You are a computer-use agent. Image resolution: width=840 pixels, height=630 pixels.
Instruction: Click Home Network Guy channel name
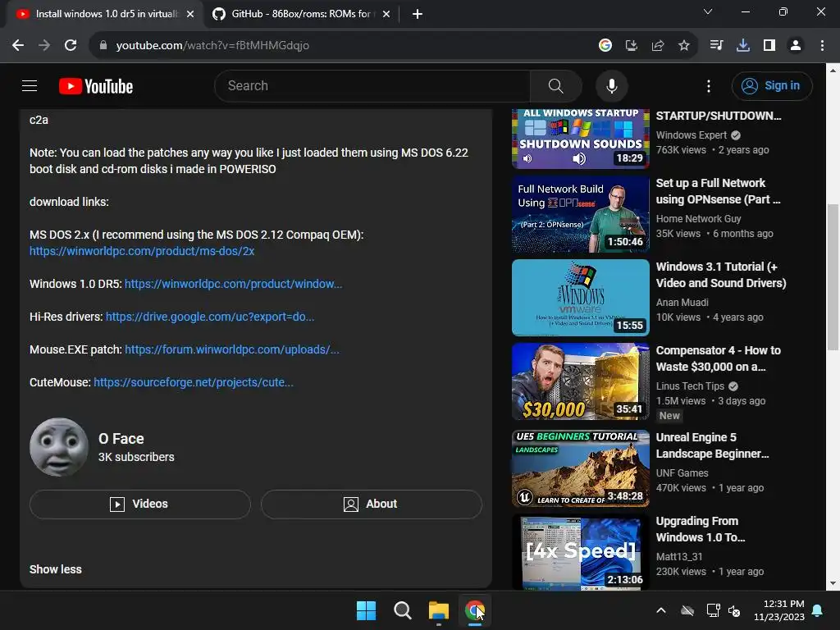(699, 219)
